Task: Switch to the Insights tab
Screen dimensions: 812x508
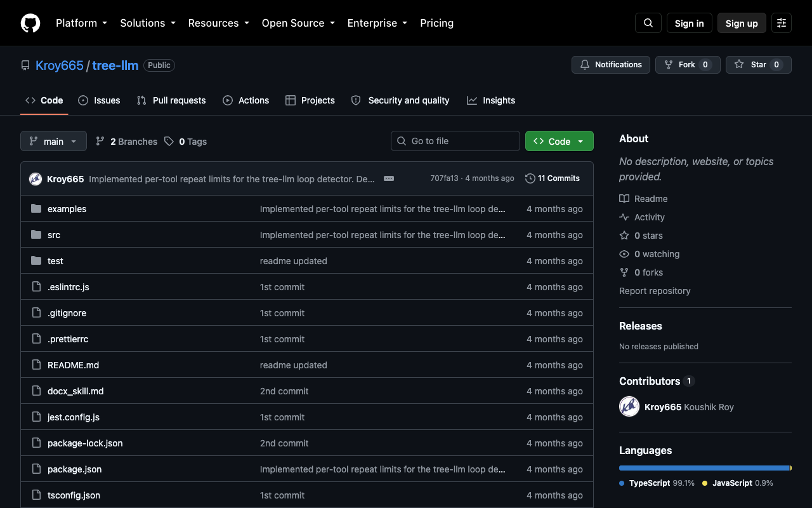Action: point(491,100)
